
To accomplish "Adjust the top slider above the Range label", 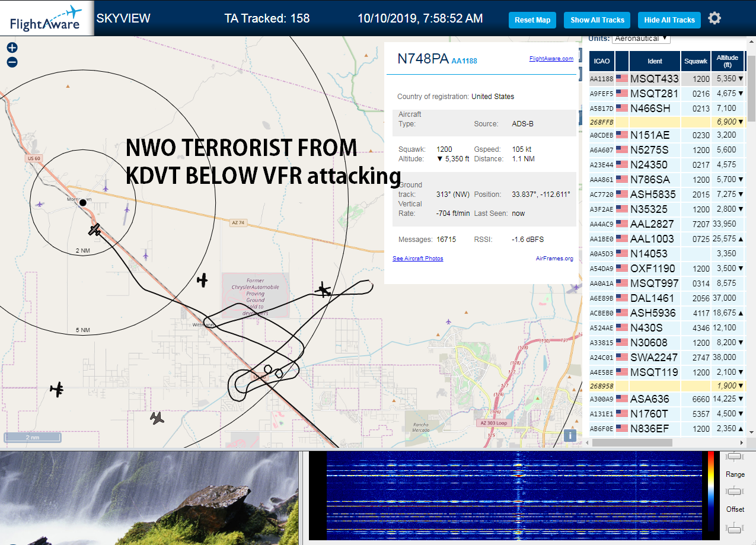I will click(735, 456).
